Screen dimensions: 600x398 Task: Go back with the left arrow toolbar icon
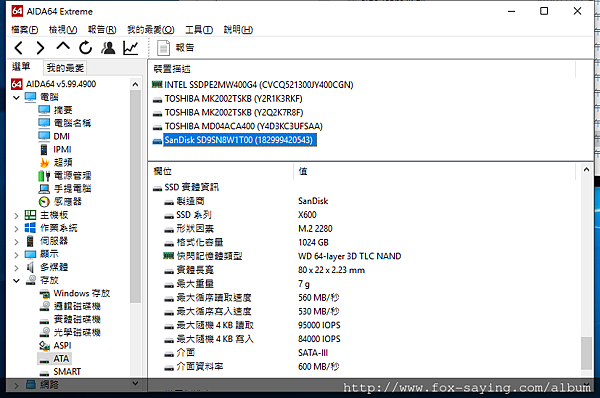pyautogui.click(x=19, y=48)
